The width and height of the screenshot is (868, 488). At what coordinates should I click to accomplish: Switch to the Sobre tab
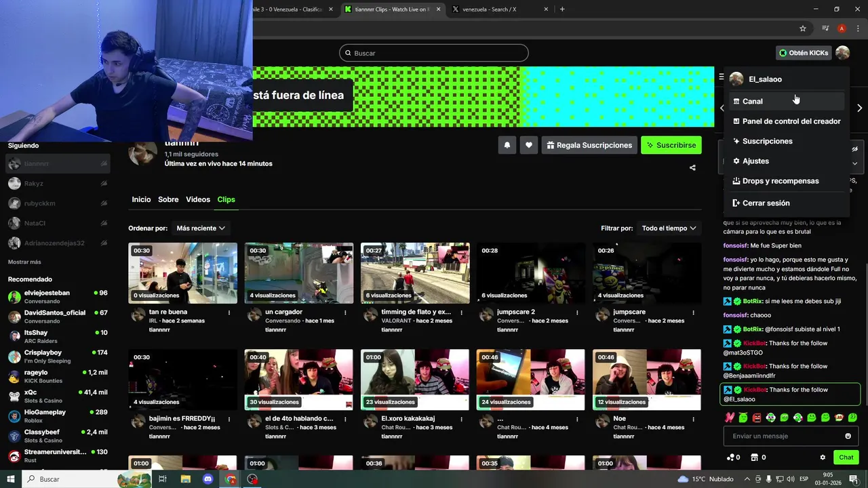[168, 199]
